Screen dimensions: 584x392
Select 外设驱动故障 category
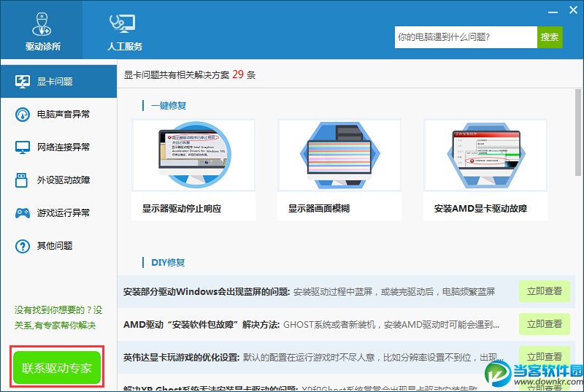(x=59, y=180)
